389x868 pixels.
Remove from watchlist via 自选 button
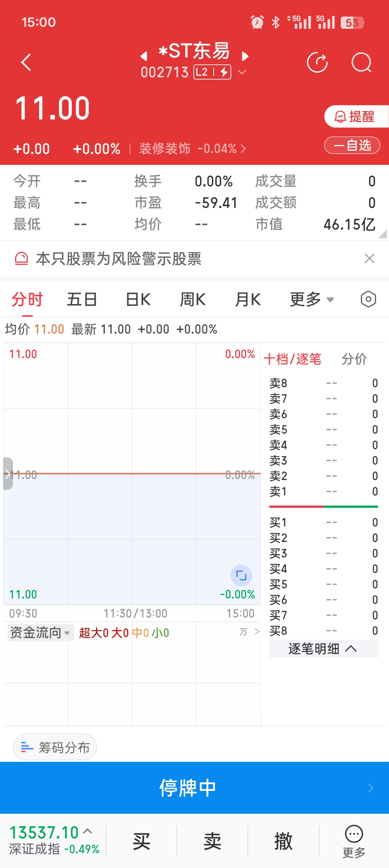click(x=352, y=145)
